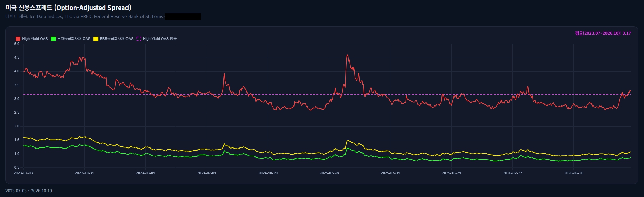Select the 2025-02-28 x-axis date label

click(329, 173)
